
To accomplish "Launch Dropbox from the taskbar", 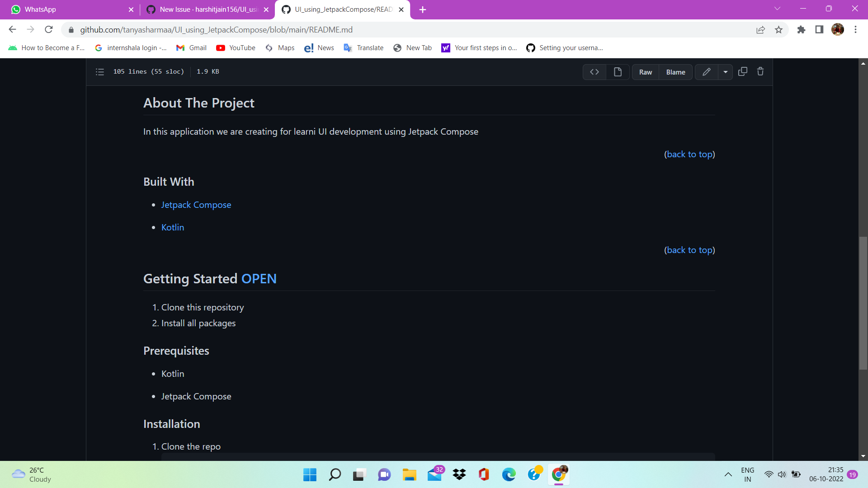I will 459,474.
